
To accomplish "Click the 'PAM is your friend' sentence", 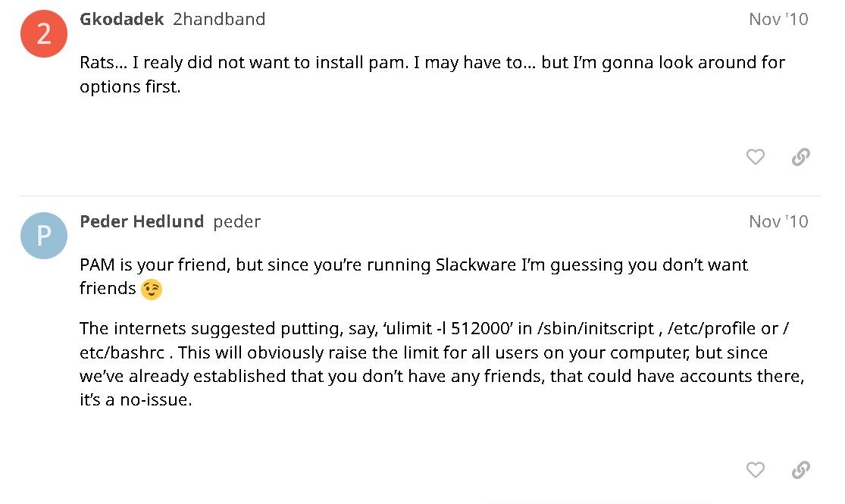I will pyautogui.click(x=155, y=265).
